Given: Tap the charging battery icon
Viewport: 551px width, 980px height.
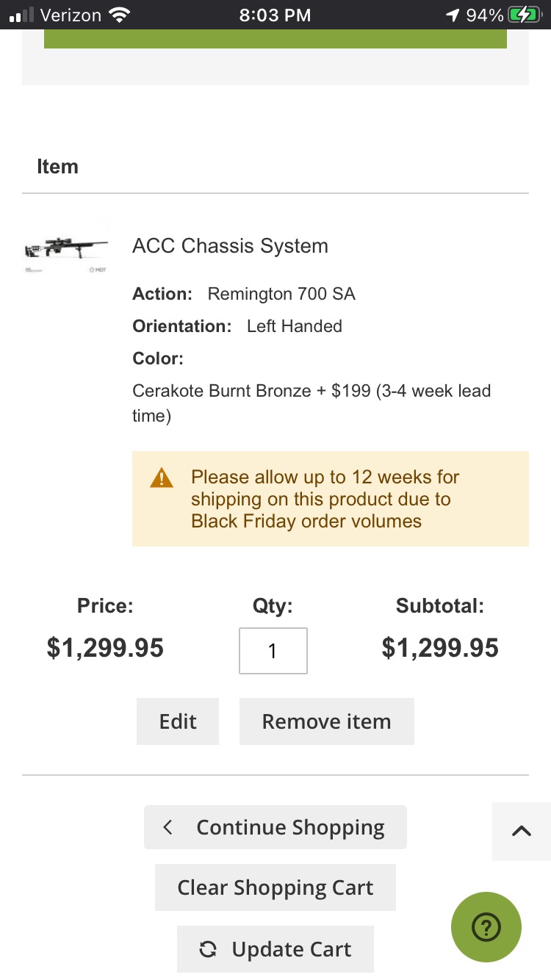Looking at the screenshot, I should tap(525, 15).
